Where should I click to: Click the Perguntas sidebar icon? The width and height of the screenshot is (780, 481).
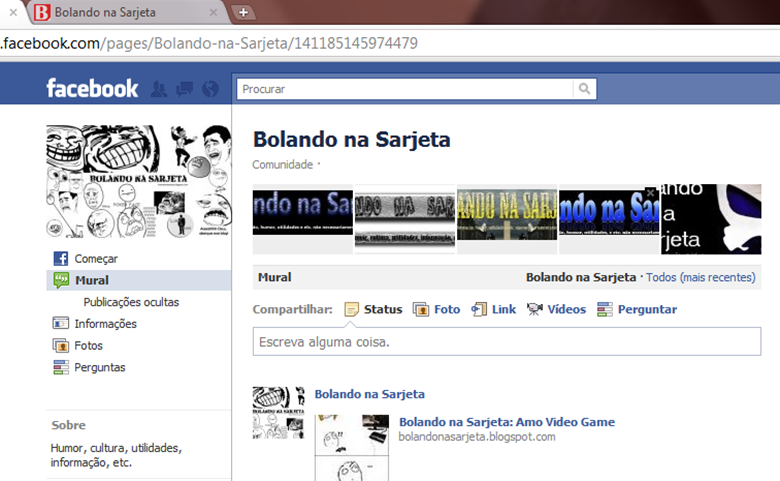pos(61,367)
